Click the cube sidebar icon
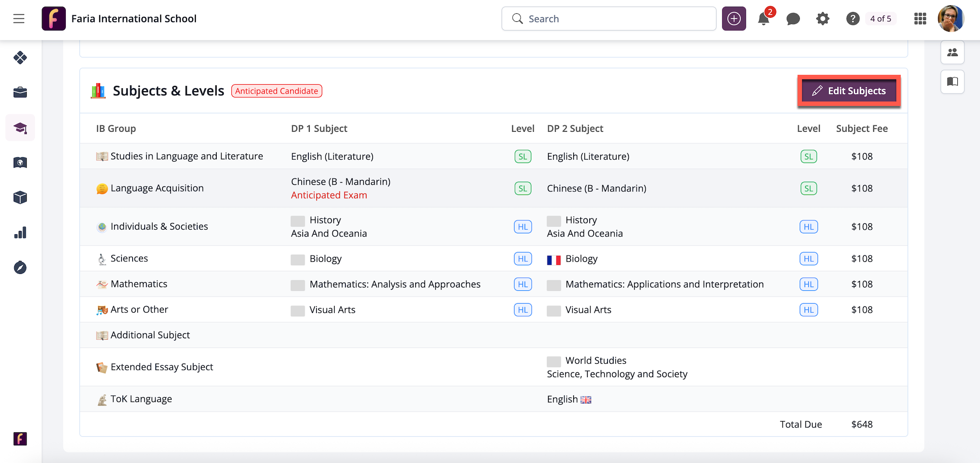The image size is (980, 463). (20, 198)
